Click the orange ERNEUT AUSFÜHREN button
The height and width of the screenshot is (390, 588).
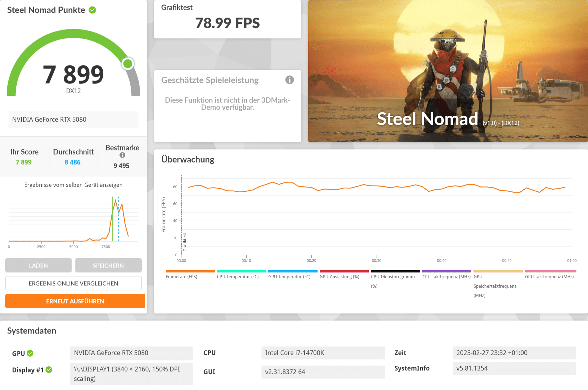point(75,301)
